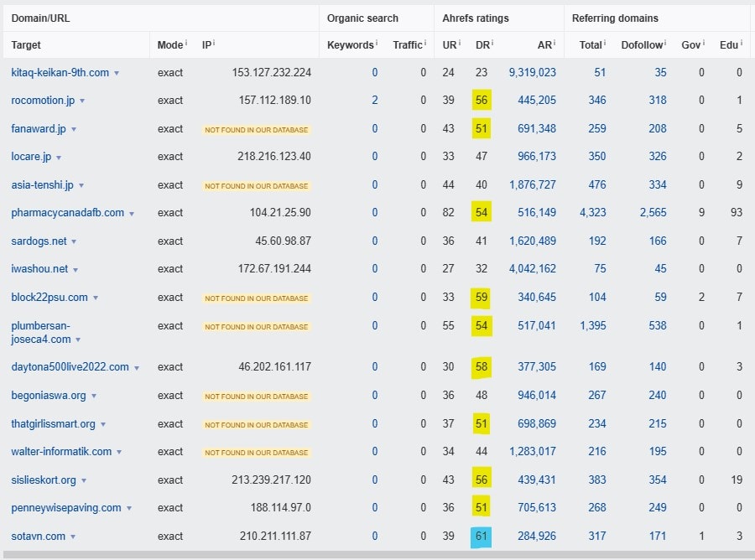Click the info icon beside IP header
Screen dimensions: 755x560
click(x=214, y=43)
